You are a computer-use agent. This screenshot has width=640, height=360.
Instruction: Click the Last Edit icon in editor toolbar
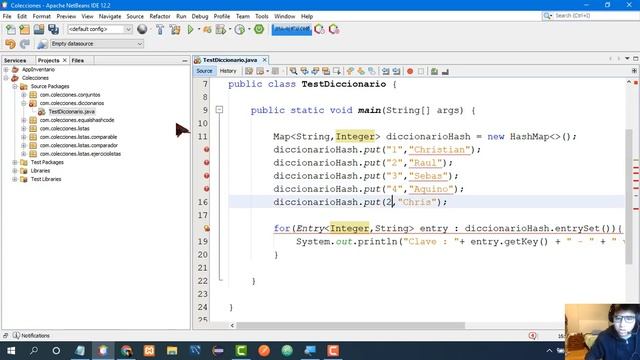pyautogui.click(x=249, y=71)
